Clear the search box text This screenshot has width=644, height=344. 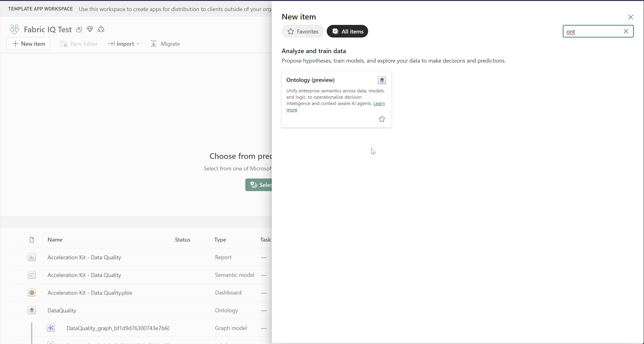tap(626, 31)
